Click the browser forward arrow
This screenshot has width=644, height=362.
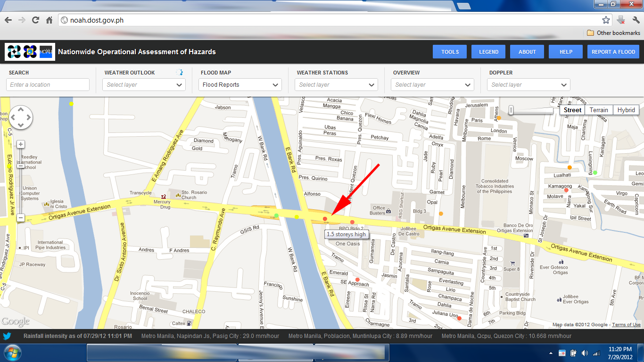click(22, 20)
